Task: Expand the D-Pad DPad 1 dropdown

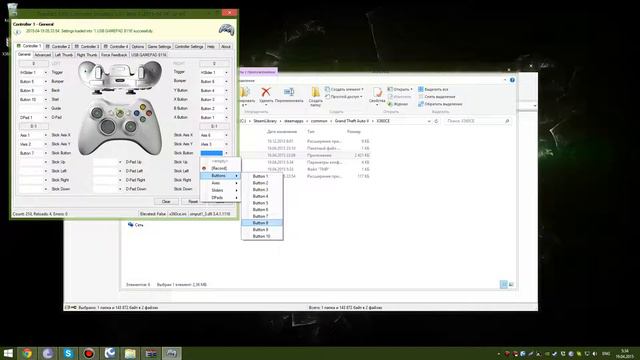Action: click(x=45, y=118)
